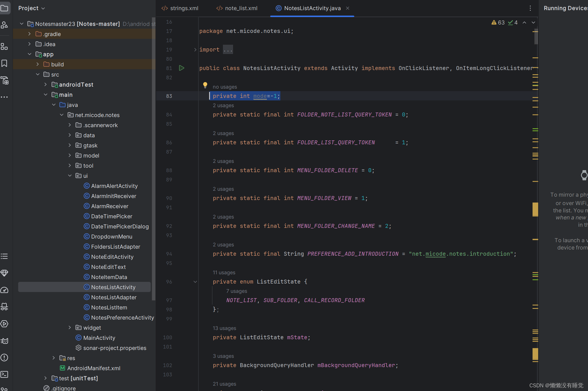588x391 pixels.
Task: Switch to the note_list.xml tab
Action: tap(237, 8)
